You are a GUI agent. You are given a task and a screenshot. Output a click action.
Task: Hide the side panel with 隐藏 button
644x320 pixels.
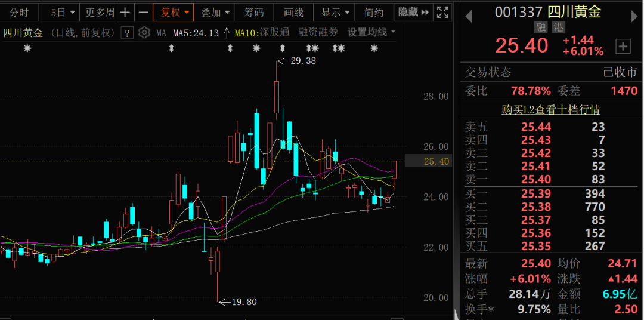[x=413, y=12]
